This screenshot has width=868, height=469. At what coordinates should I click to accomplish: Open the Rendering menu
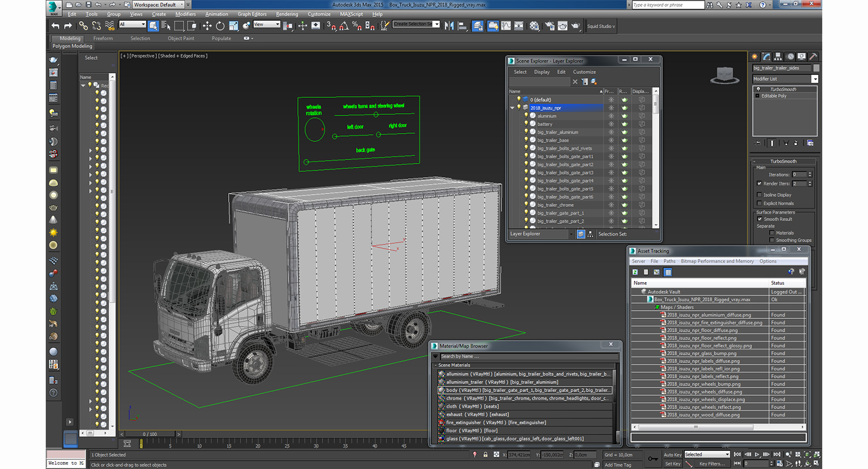coord(287,14)
